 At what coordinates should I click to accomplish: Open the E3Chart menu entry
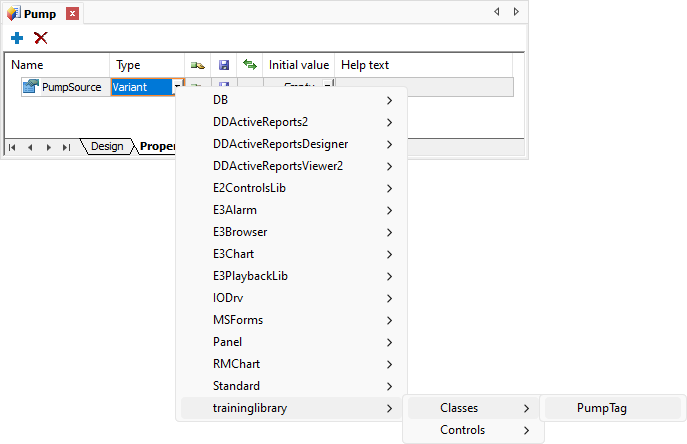click(x=290, y=254)
